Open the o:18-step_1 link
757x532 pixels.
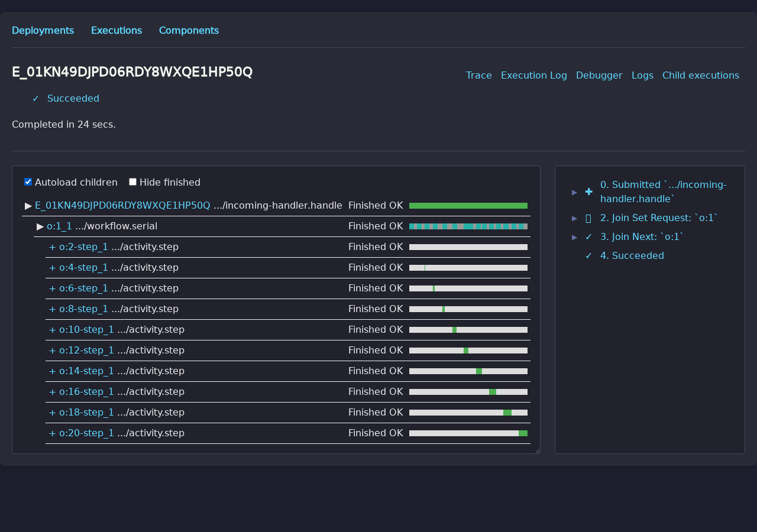coord(86,413)
